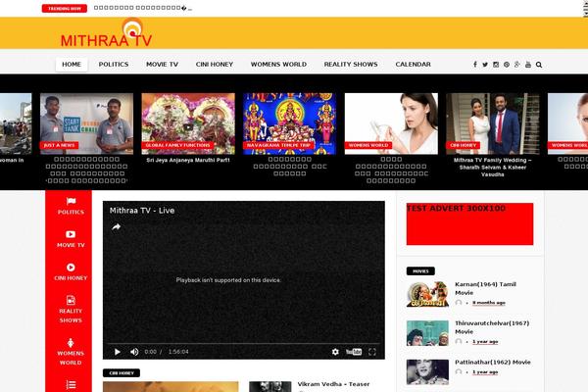Open the Movie TV menu item
This screenshot has width=588, height=392.
[x=162, y=65]
